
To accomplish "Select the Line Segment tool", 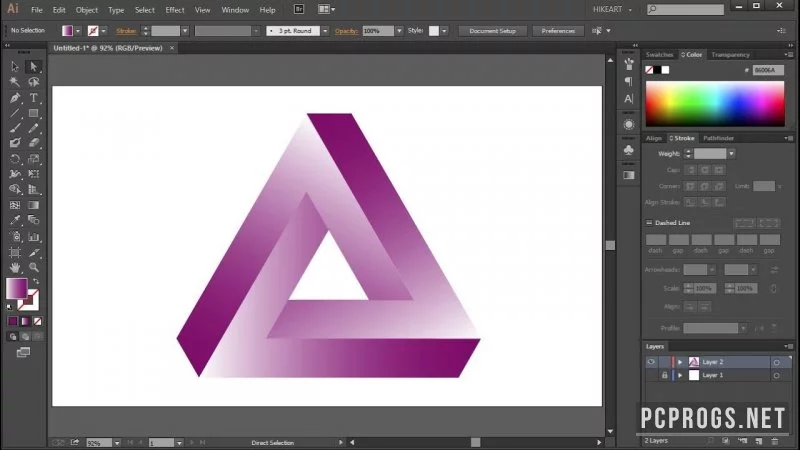I will 14,113.
